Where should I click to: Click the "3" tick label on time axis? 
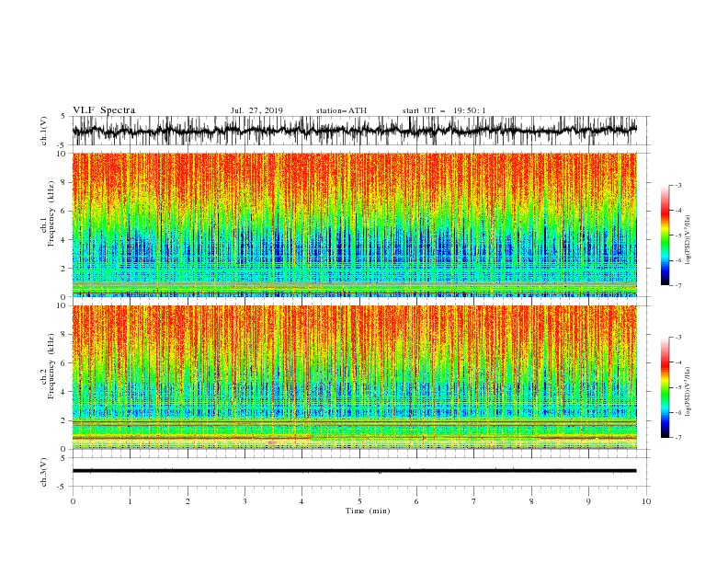click(x=245, y=501)
